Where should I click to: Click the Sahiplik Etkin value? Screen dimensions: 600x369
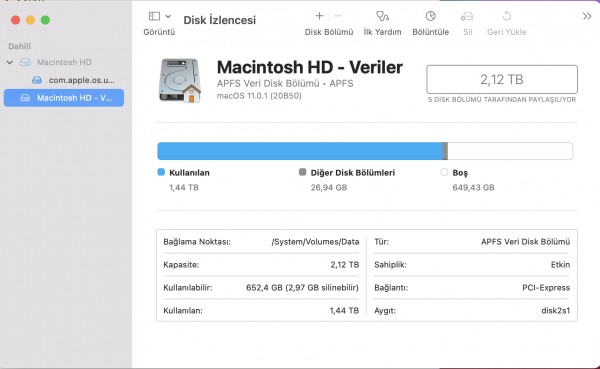click(560, 265)
